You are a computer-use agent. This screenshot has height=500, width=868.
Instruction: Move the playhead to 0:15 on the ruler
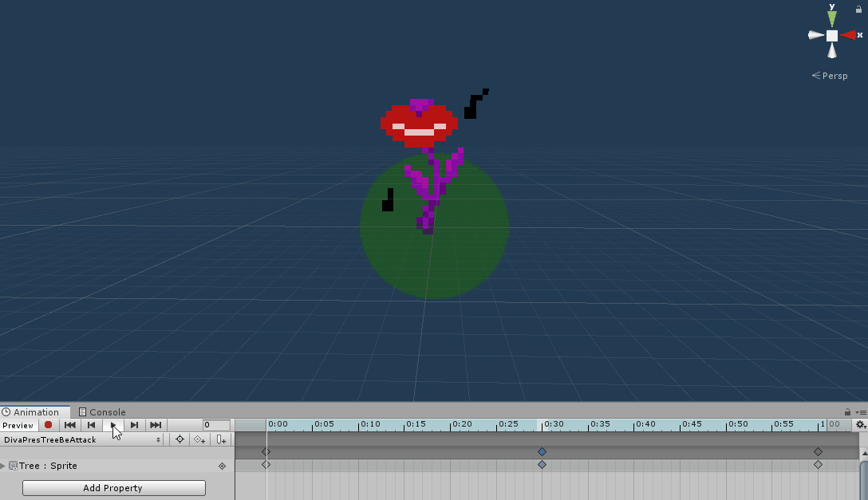[x=404, y=424]
